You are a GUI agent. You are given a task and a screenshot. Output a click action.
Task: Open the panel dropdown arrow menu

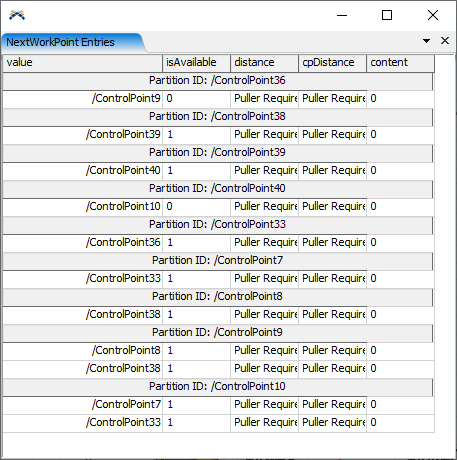point(426,41)
